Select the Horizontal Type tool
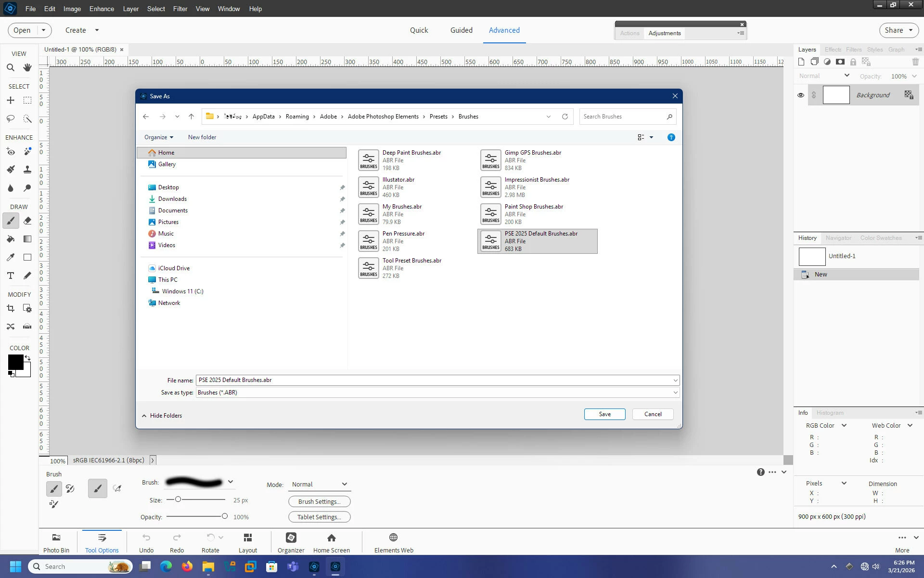 11,276
